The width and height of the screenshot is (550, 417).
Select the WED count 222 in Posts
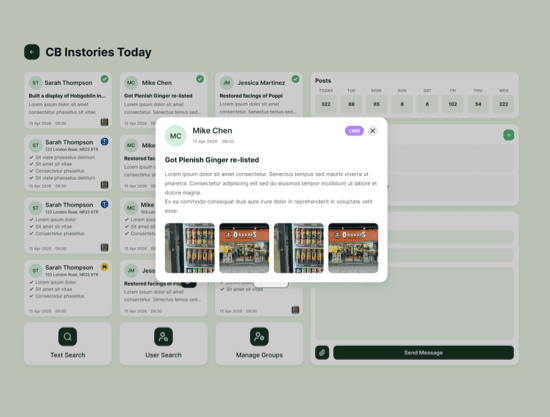point(503,104)
